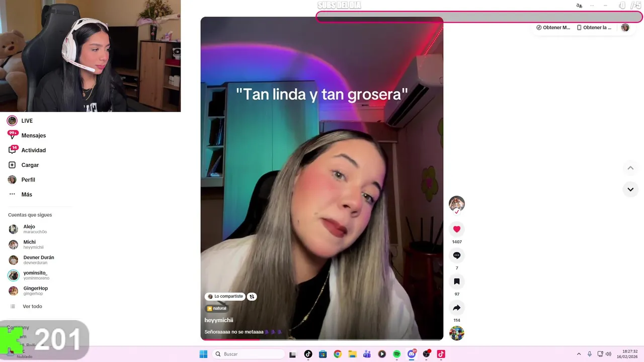Image resolution: width=644 pixels, height=362 pixels.
Task: Go to previous video with up chevron
Action: [630, 168]
